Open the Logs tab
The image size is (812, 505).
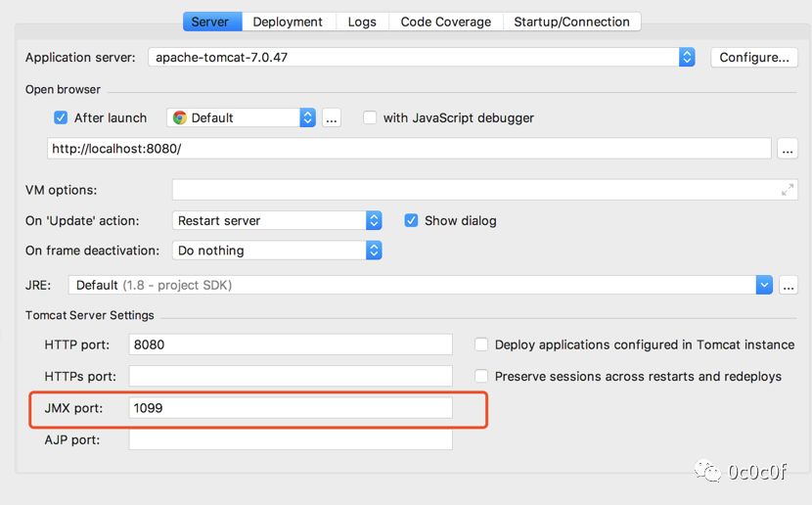[x=362, y=22]
